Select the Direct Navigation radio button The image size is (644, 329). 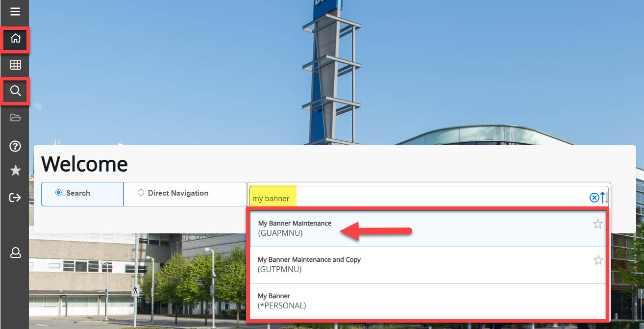[x=141, y=193]
